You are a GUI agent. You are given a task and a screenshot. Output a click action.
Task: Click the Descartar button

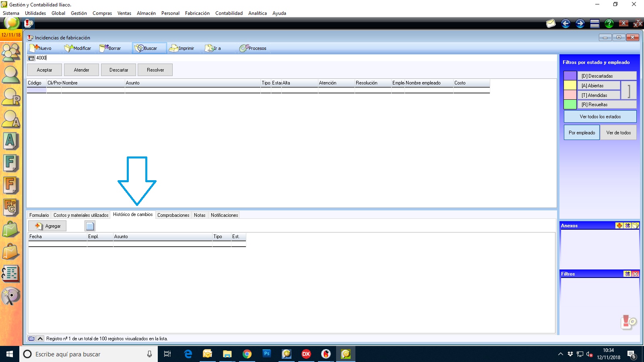(x=119, y=70)
